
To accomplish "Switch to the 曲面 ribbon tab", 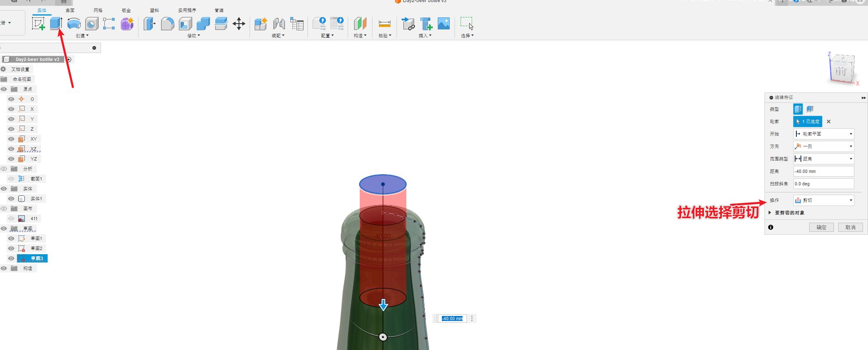I will click(x=70, y=10).
